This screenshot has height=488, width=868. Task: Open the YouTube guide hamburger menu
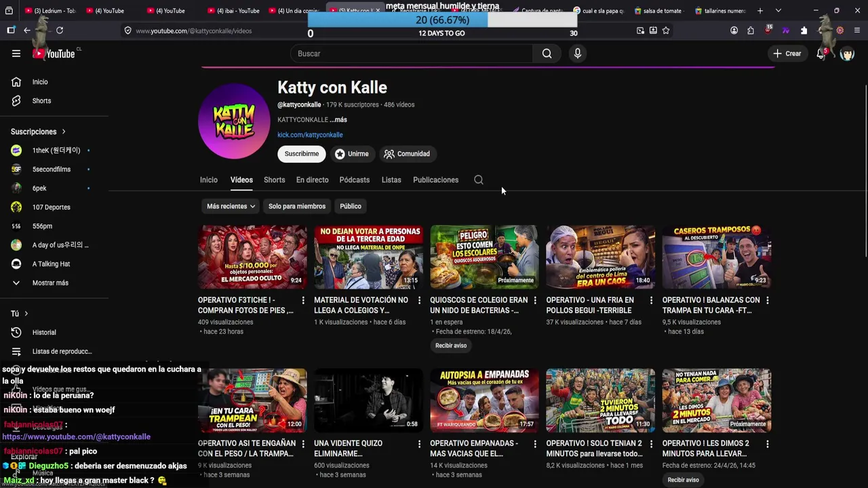16,54
